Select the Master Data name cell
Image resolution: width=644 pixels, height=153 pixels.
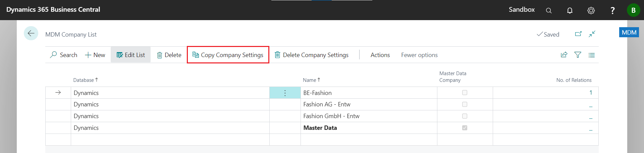pos(320,128)
